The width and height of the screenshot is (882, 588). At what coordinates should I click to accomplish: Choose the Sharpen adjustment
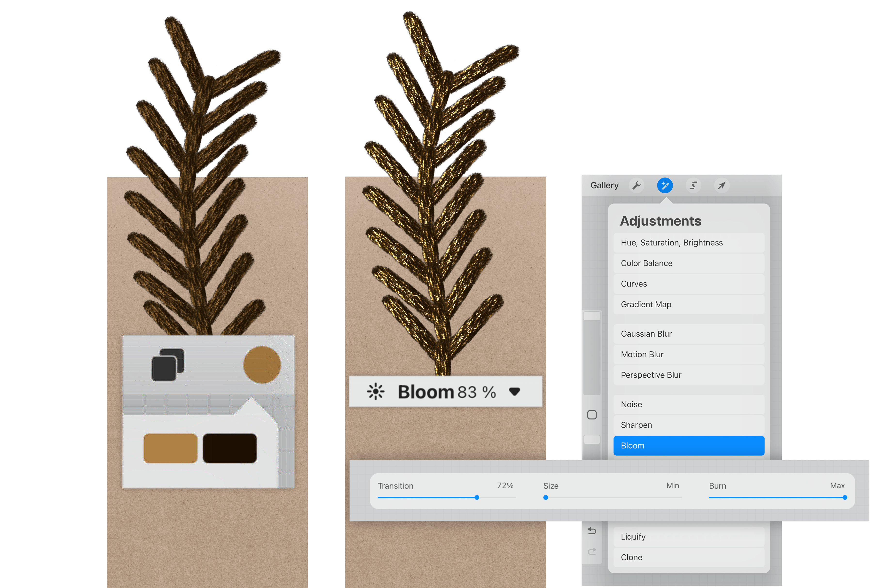(689, 425)
